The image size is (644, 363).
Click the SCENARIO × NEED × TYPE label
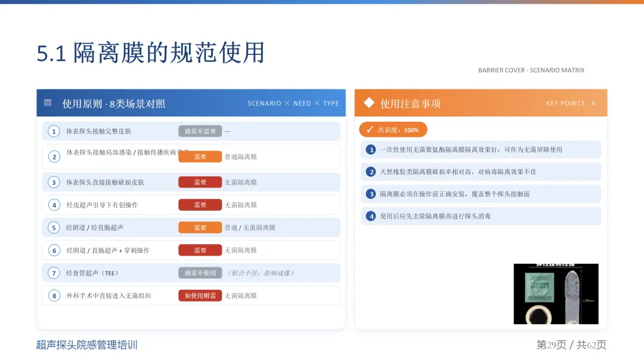pos(293,103)
